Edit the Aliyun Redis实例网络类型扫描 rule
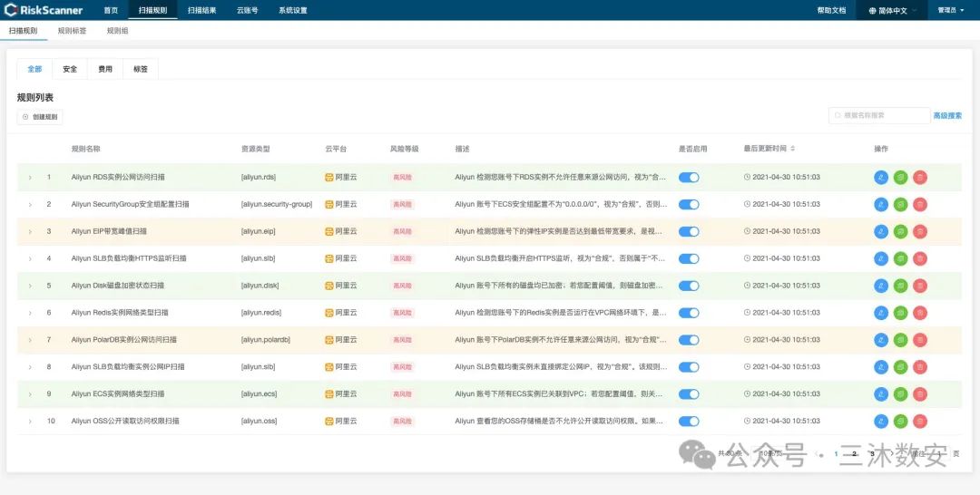Viewport: 980px width, 495px height. [x=881, y=313]
